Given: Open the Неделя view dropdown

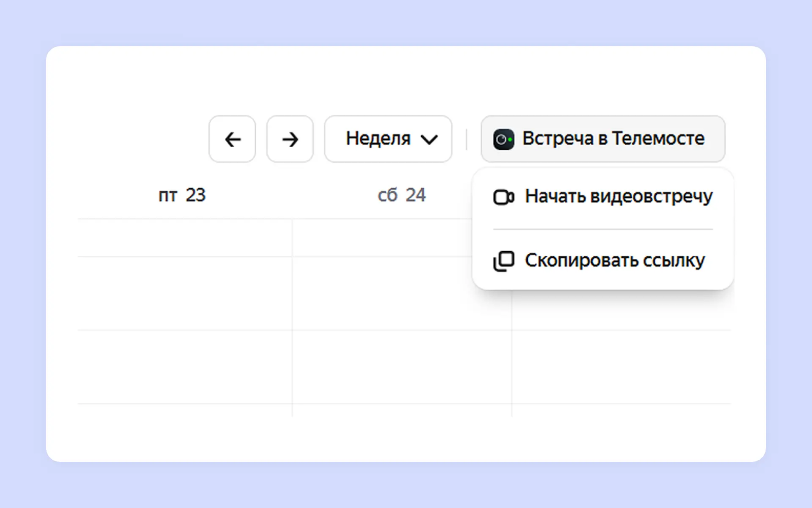Looking at the screenshot, I should (x=388, y=139).
